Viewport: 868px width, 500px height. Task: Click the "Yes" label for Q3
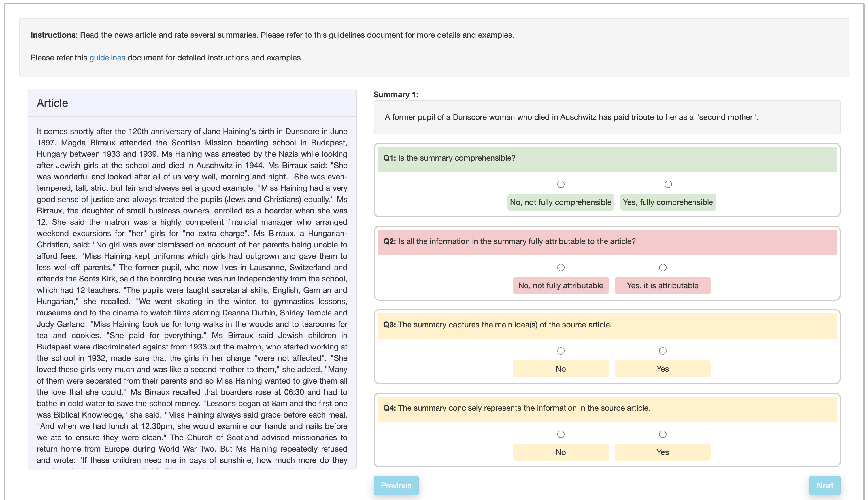tap(662, 368)
